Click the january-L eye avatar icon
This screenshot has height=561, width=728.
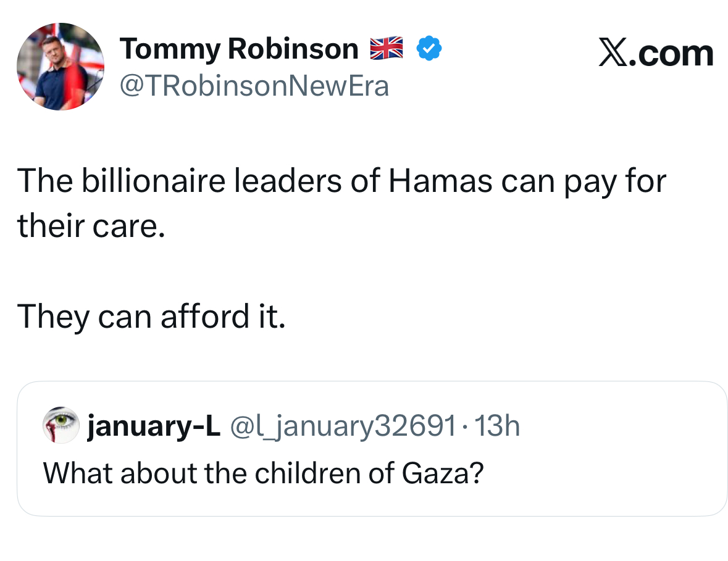click(61, 425)
